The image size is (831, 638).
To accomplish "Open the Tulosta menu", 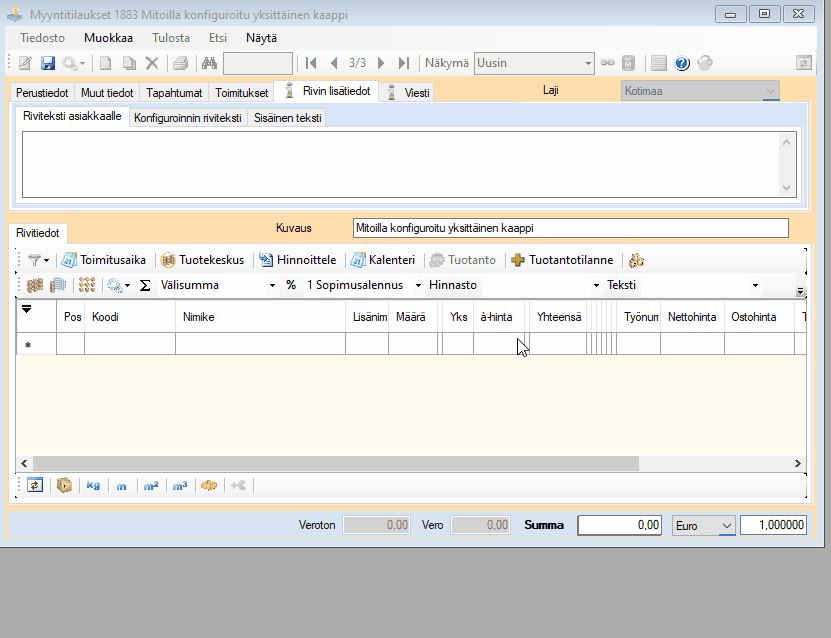I will coord(171,38).
